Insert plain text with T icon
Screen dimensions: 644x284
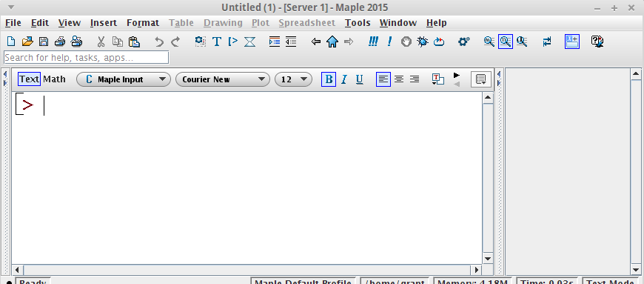click(x=217, y=42)
